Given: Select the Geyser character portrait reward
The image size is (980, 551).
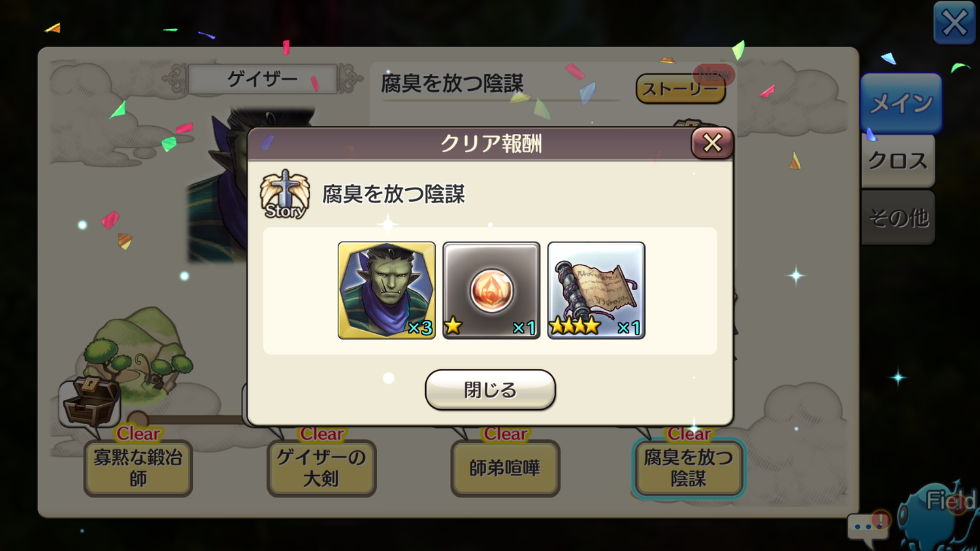Looking at the screenshot, I should click(x=387, y=290).
